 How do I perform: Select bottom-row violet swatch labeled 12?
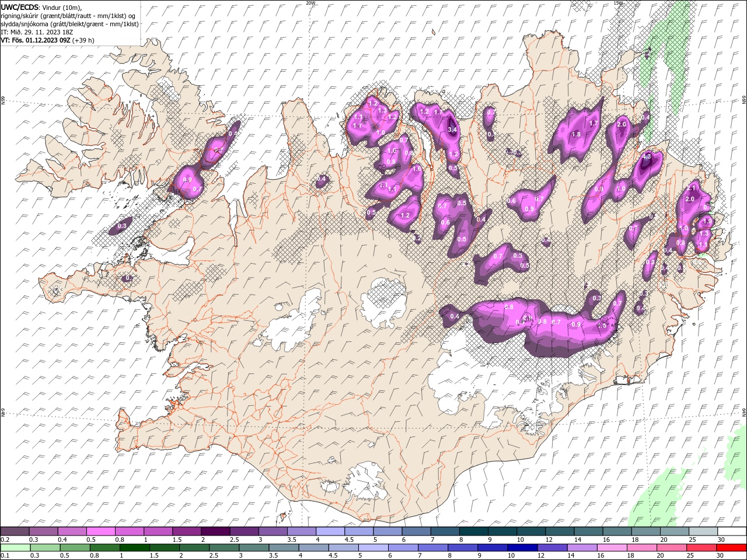pos(552,547)
